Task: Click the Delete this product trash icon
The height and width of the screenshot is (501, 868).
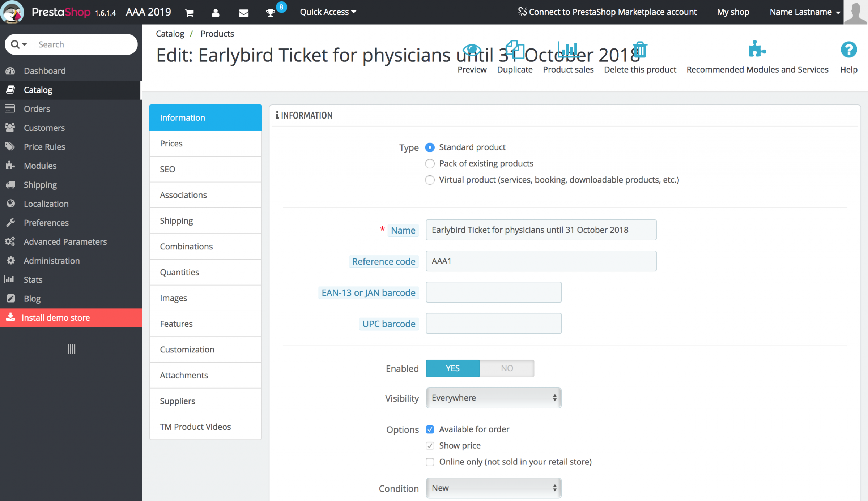Action: [640, 50]
